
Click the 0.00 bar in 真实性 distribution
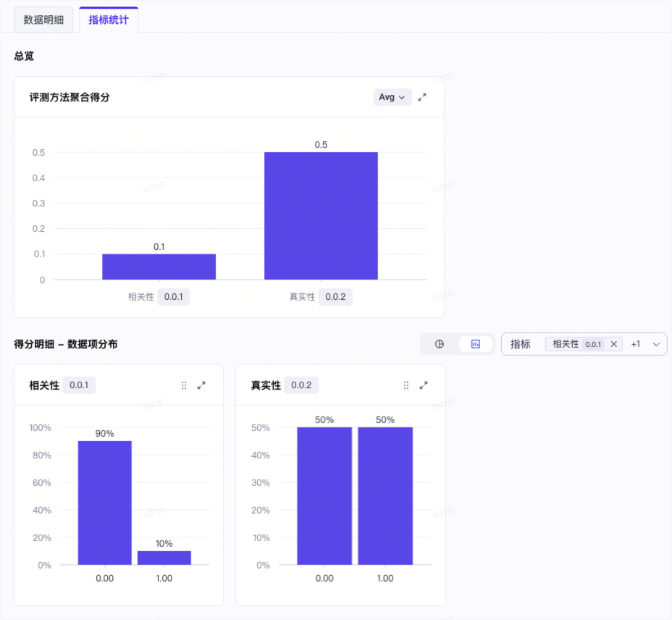pyautogui.click(x=324, y=495)
